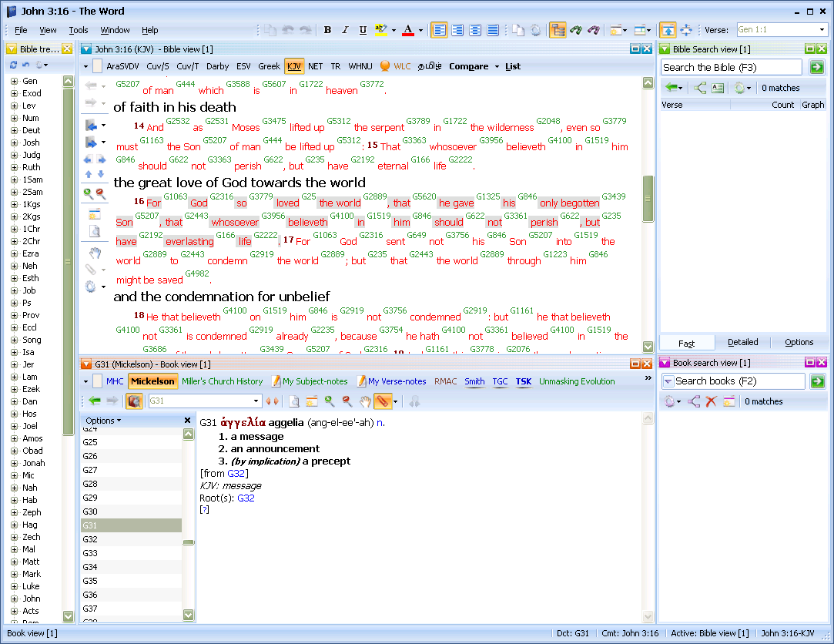Click the highlighter pen icon on the top toolbar
Screen dimensions: 834x644
coord(383,29)
